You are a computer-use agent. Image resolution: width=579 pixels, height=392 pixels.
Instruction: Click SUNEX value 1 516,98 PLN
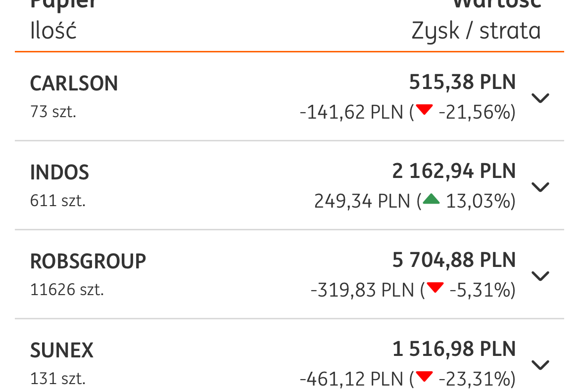(x=454, y=349)
